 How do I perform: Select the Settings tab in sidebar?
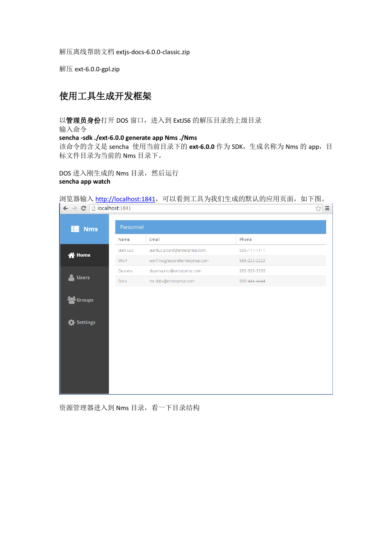coord(84,322)
